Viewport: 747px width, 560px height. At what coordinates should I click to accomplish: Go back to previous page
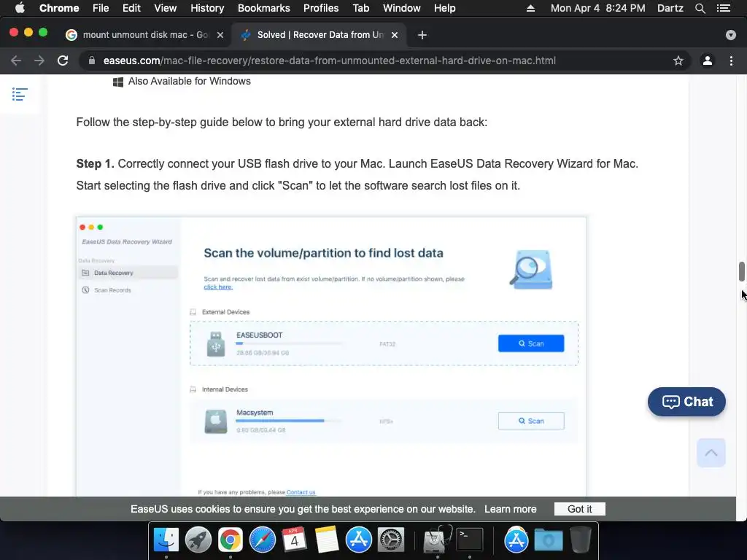pos(16,61)
